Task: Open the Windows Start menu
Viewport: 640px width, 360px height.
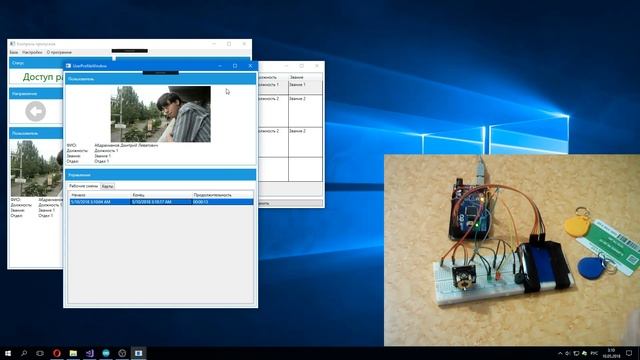Action: [8, 353]
